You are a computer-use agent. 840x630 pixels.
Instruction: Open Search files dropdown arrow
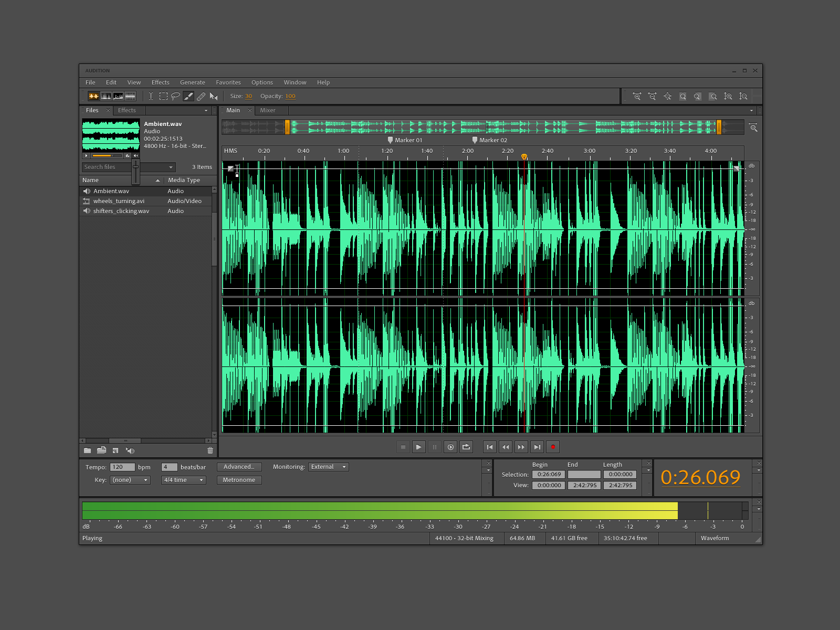[171, 167]
